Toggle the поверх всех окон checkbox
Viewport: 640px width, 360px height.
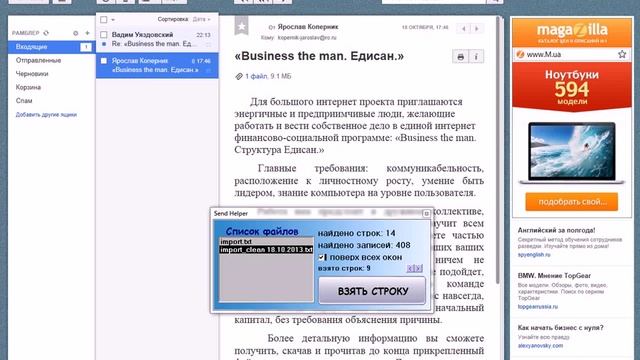coord(322,257)
